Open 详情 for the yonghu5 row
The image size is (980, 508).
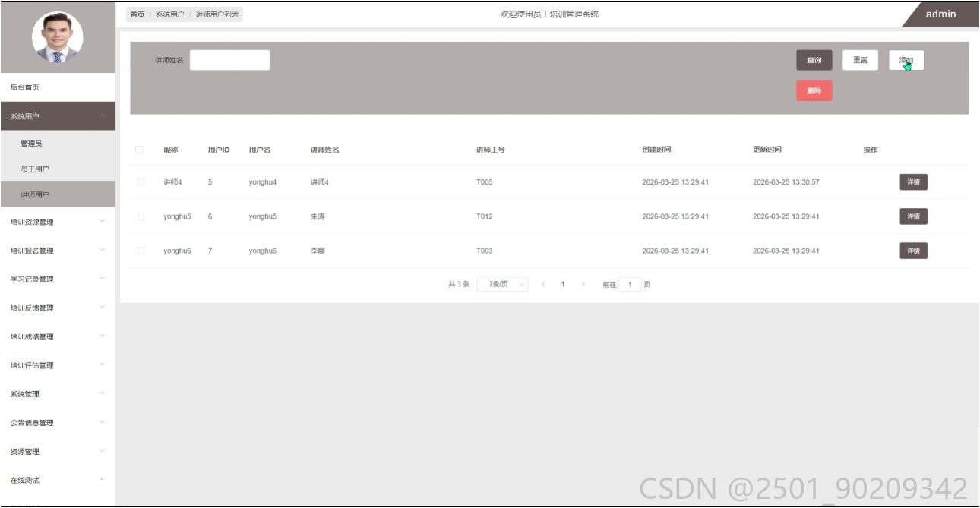point(913,216)
